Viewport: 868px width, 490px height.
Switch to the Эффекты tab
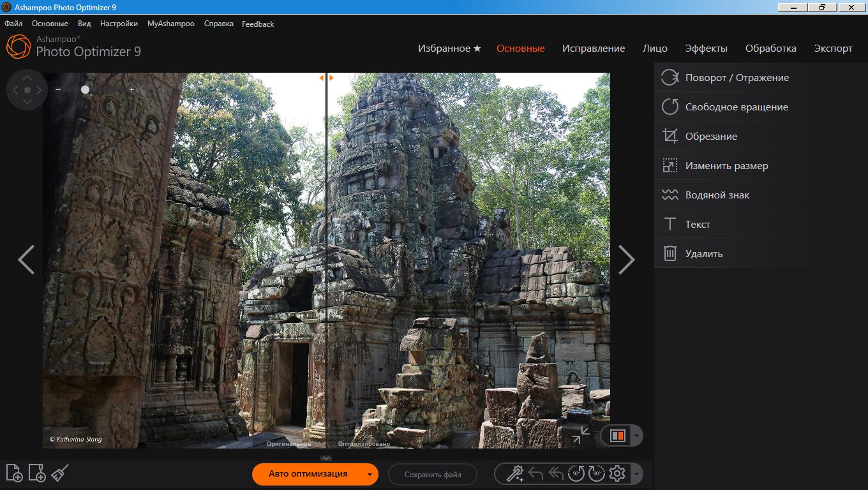coord(706,48)
